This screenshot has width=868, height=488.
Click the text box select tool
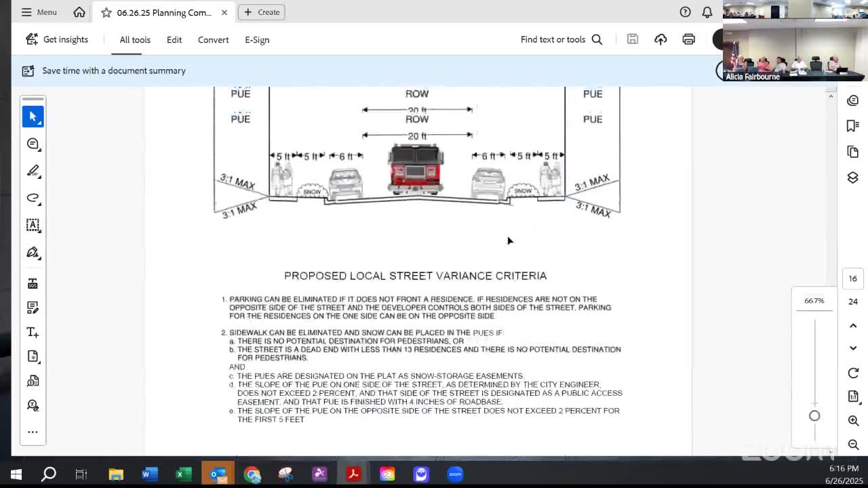33,225
